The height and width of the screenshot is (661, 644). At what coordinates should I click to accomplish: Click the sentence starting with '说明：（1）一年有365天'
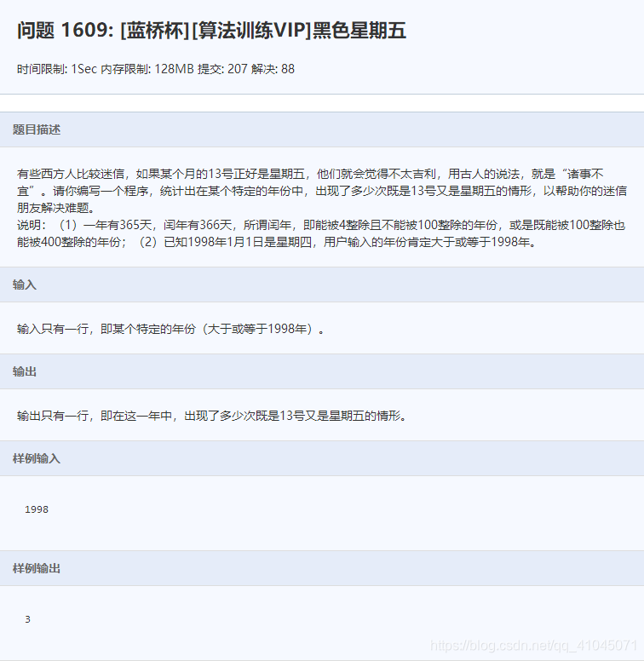click(321, 233)
